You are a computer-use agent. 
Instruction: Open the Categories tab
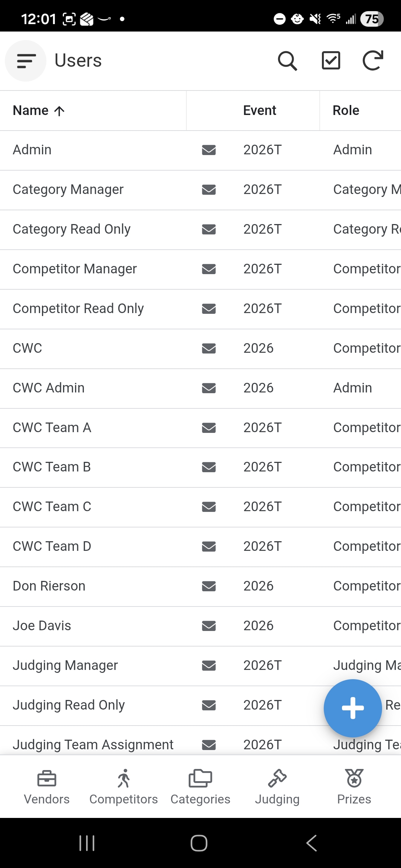[x=200, y=786]
